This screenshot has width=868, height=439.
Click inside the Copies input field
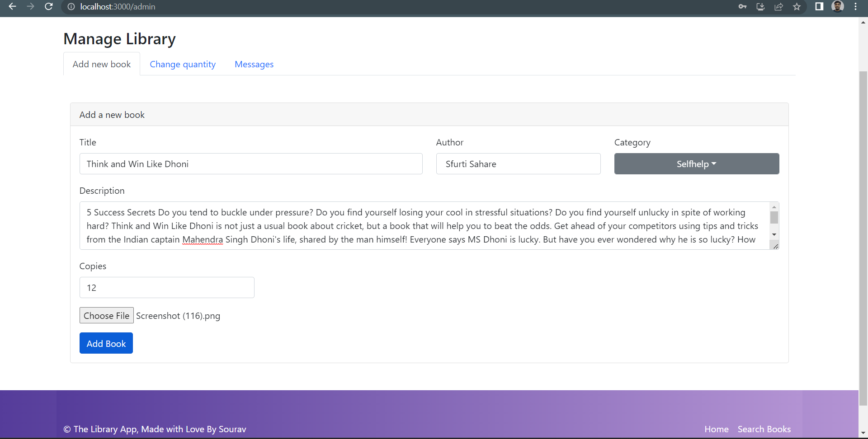167,287
